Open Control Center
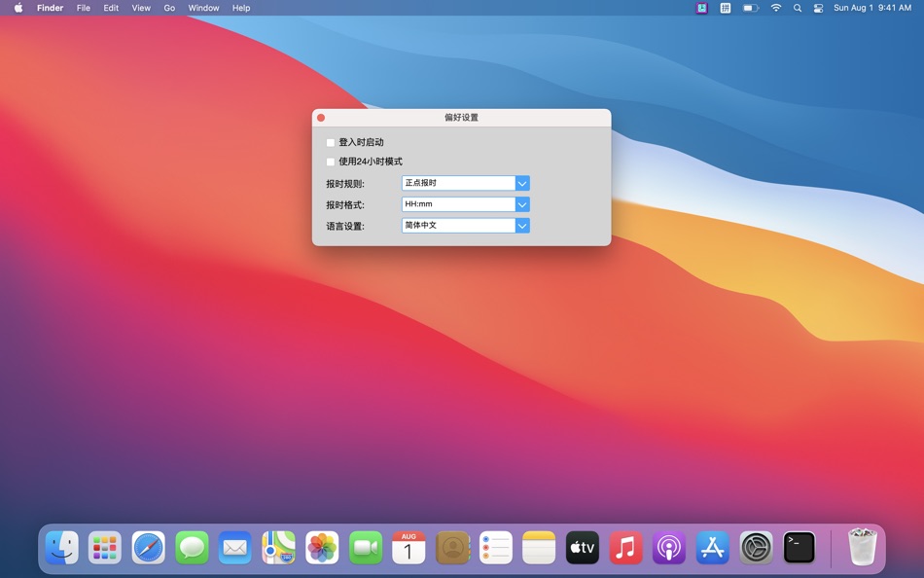Screen dimensions: 924x578 click(818, 8)
